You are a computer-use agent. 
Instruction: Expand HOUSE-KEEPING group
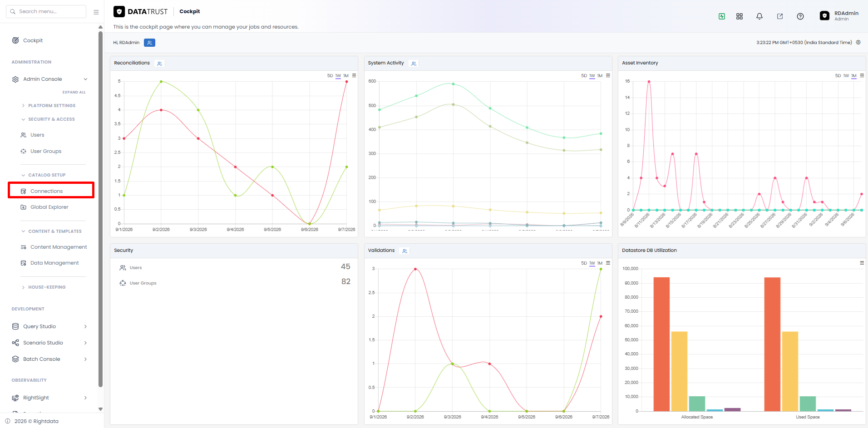point(43,287)
